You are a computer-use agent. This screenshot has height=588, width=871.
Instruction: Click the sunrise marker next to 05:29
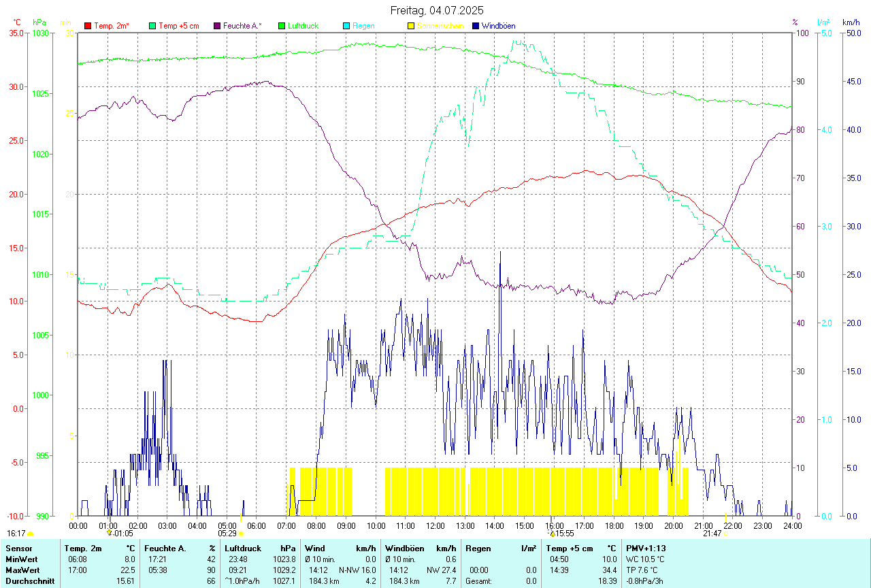[x=241, y=534]
